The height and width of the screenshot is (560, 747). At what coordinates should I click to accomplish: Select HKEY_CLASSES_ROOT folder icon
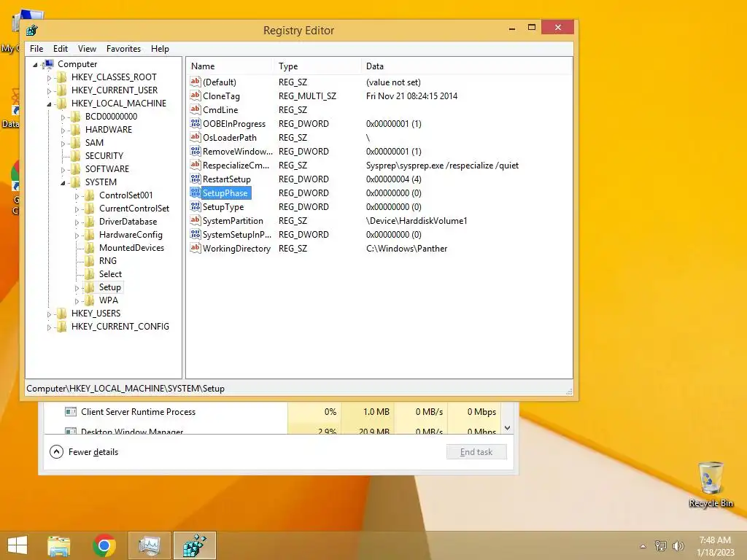click(x=61, y=77)
